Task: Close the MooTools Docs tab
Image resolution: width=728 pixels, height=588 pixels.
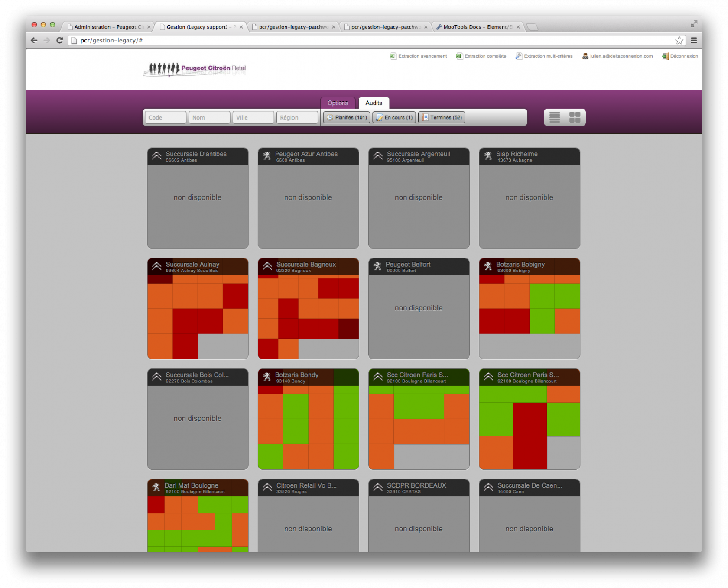Action: click(518, 27)
